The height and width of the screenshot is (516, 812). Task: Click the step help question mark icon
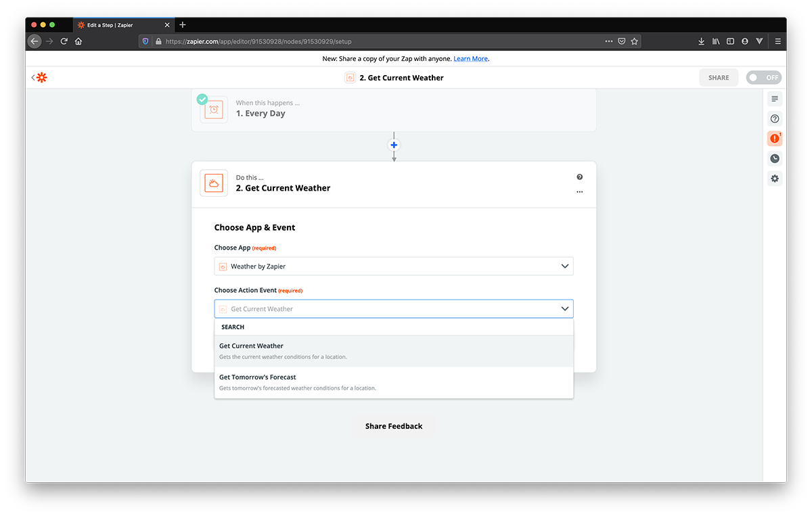point(580,177)
